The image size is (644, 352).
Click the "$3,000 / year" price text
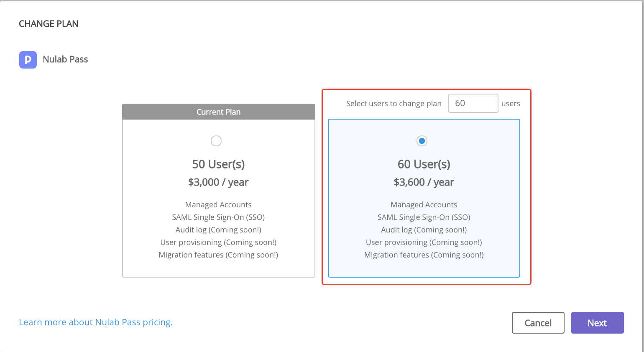218,182
